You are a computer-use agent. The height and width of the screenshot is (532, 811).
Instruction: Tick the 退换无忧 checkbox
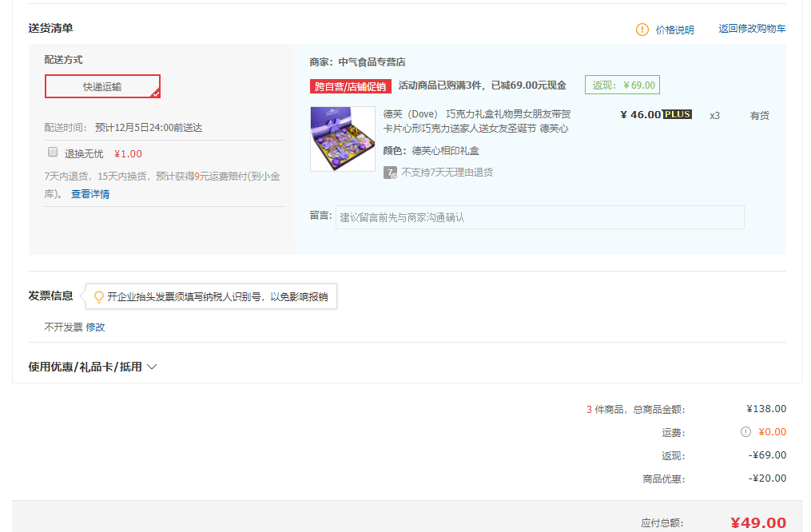click(x=53, y=152)
